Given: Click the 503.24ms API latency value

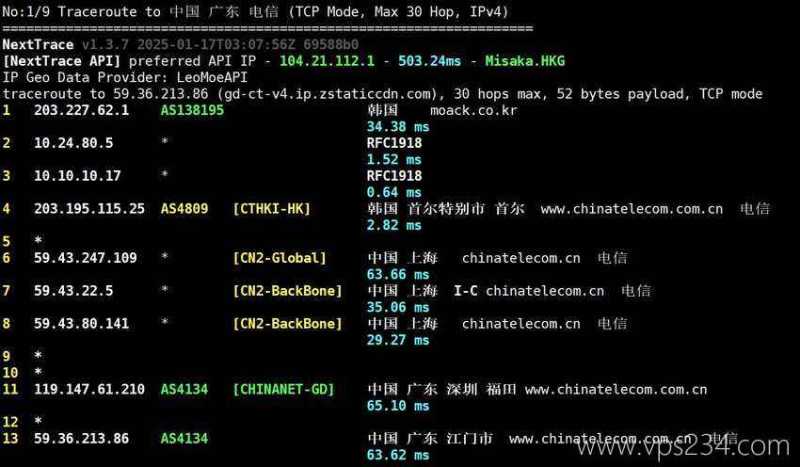Looking at the screenshot, I should (x=429, y=61).
